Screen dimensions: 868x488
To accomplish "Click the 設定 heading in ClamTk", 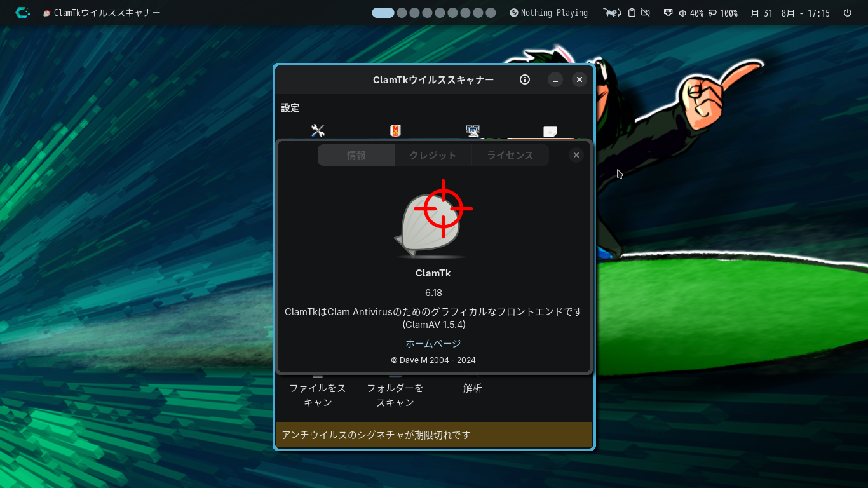I will click(x=290, y=108).
